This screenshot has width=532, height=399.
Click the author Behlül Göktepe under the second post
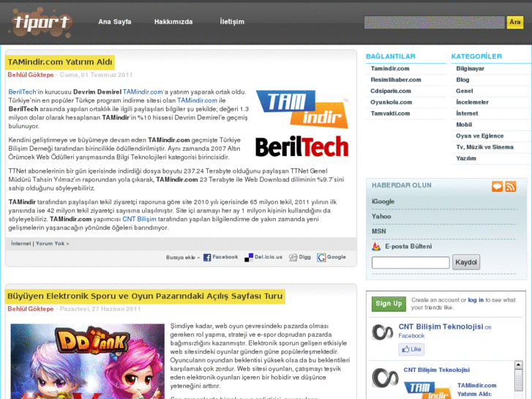pyautogui.click(x=31, y=309)
